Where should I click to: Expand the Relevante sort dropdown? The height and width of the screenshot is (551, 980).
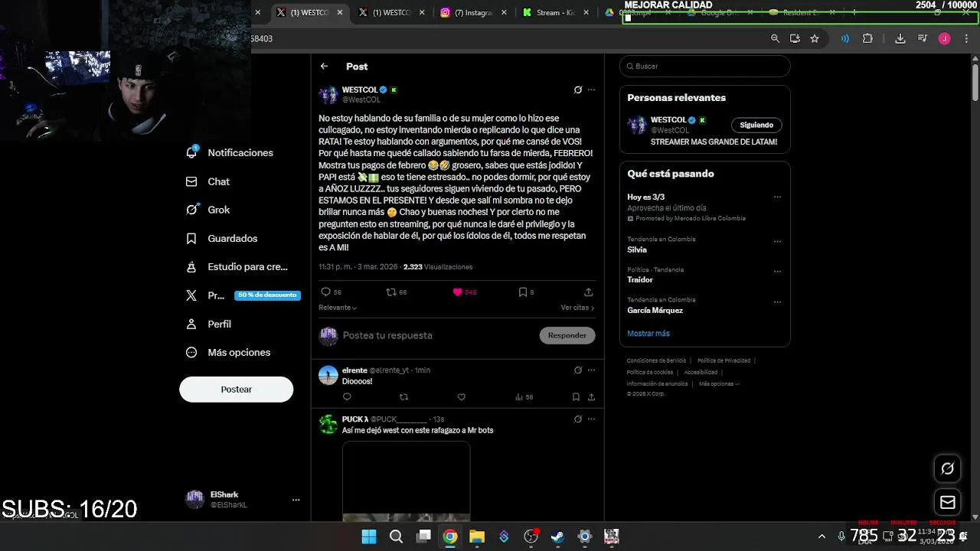coord(338,308)
